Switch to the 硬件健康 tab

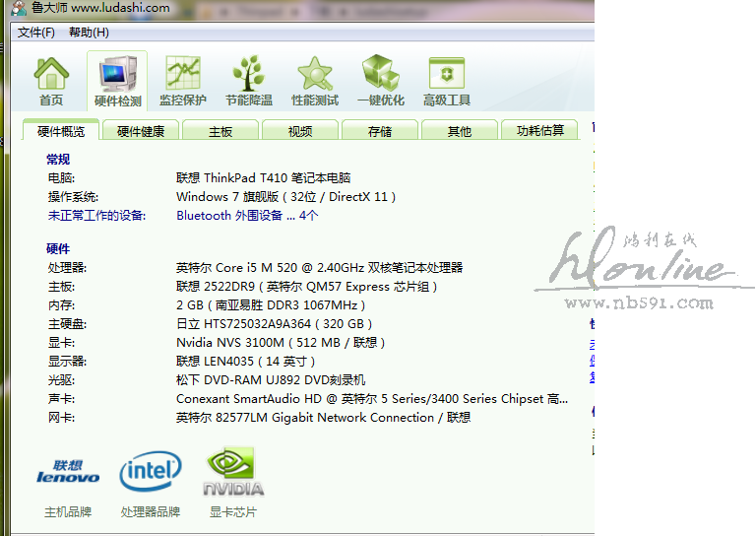click(141, 131)
